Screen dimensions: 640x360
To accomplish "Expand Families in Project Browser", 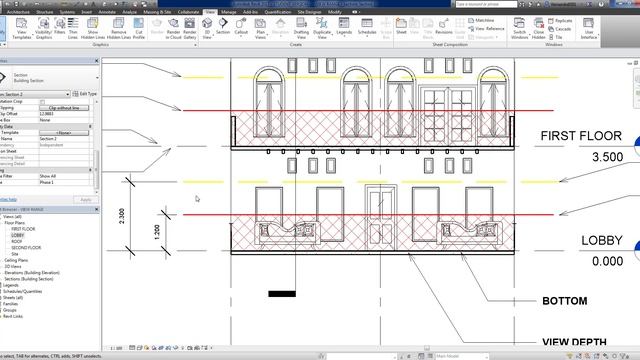I will [x=10, y=304].
